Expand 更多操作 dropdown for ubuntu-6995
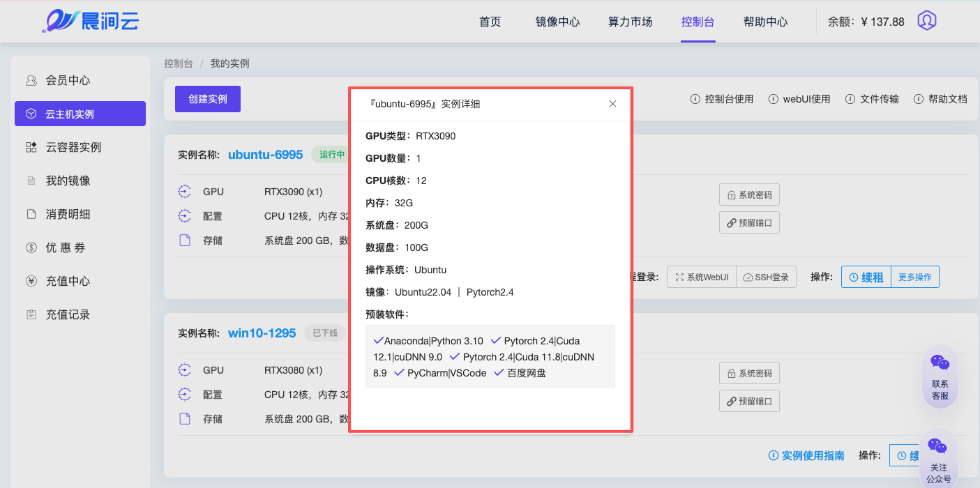Screen dimensions: 980x488 (x=914, y=277)
